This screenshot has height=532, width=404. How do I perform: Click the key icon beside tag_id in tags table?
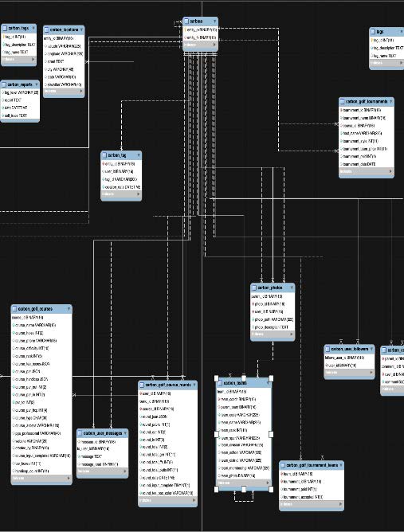(x=372, y=40)
